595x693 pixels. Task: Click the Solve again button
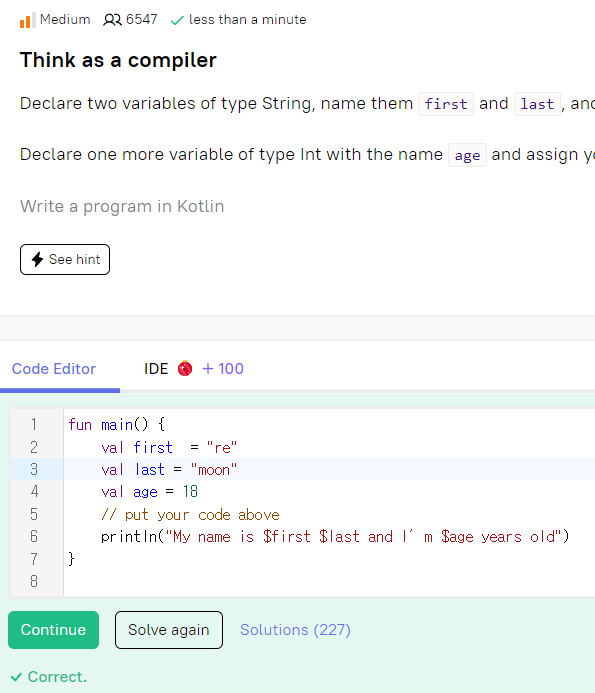click(169, 630)
